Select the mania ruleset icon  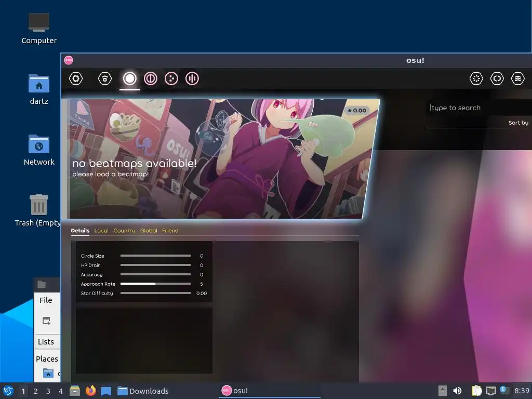pos(192,78)
